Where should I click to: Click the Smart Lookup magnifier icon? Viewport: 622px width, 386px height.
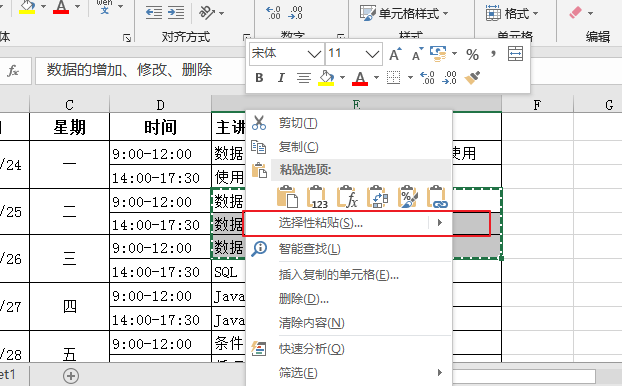click(x=259, y=249)
